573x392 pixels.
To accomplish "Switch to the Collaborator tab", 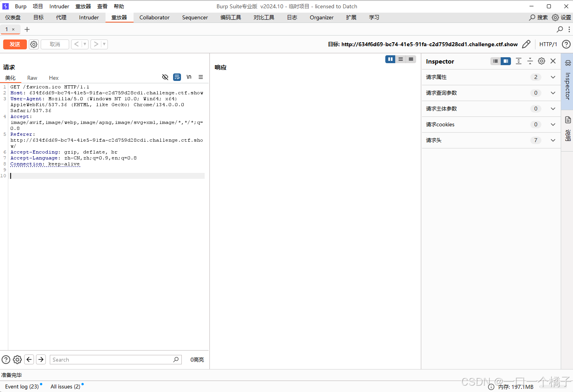I will tap(155, 17).
